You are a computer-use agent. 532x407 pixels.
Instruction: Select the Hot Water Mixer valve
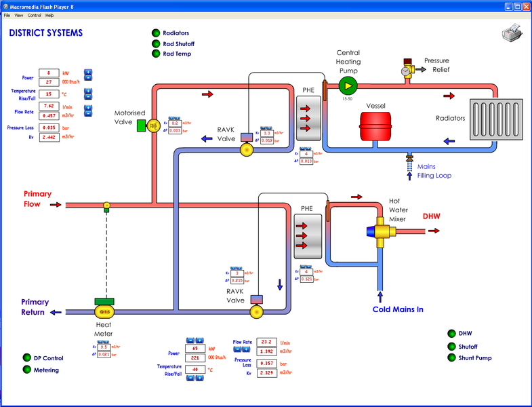pos(381,232)
